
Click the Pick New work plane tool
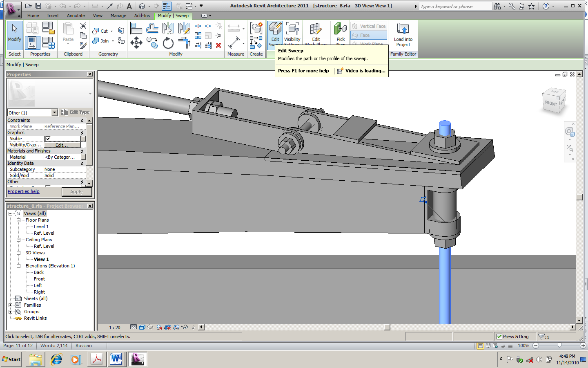pos(341,34)
